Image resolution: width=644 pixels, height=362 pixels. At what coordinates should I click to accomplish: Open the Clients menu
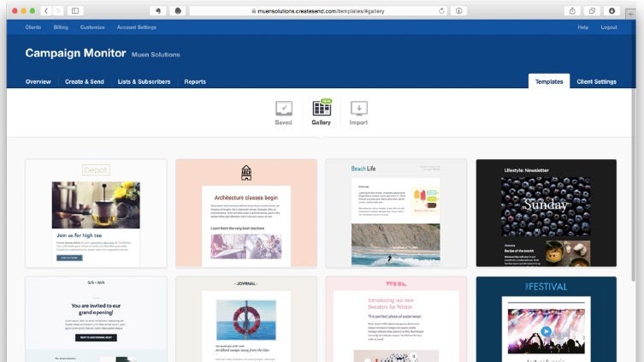[x=32, y=27]
